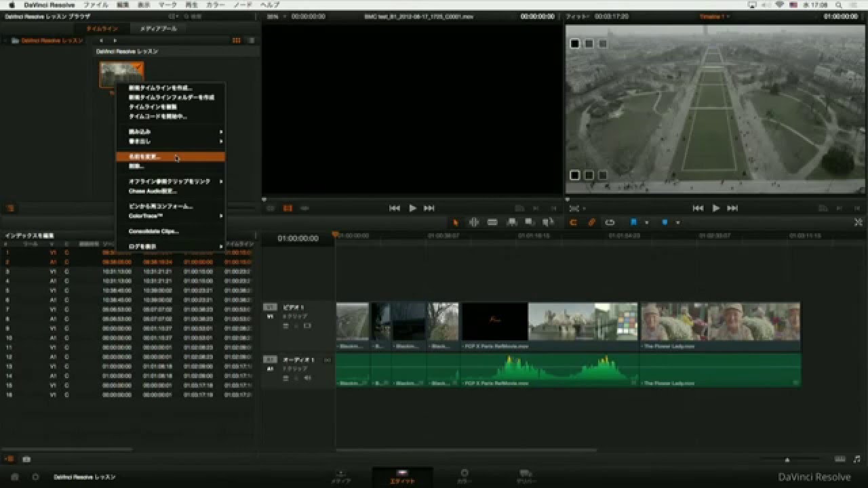
Task: Jump to next clip in source viewer
Action: coord(429,208)
